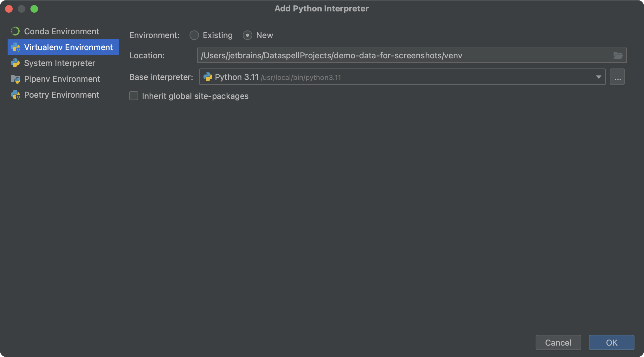The width and height of the screenshot is (644, 357).
Task: Expand the Python 3.11 interpreter list
Action: coord(598,77)
